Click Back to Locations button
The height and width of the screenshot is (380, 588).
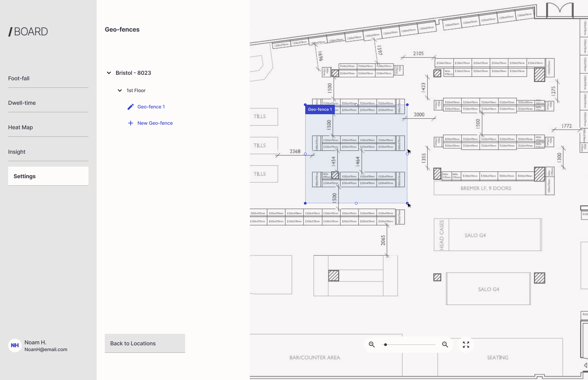[145, 343]
